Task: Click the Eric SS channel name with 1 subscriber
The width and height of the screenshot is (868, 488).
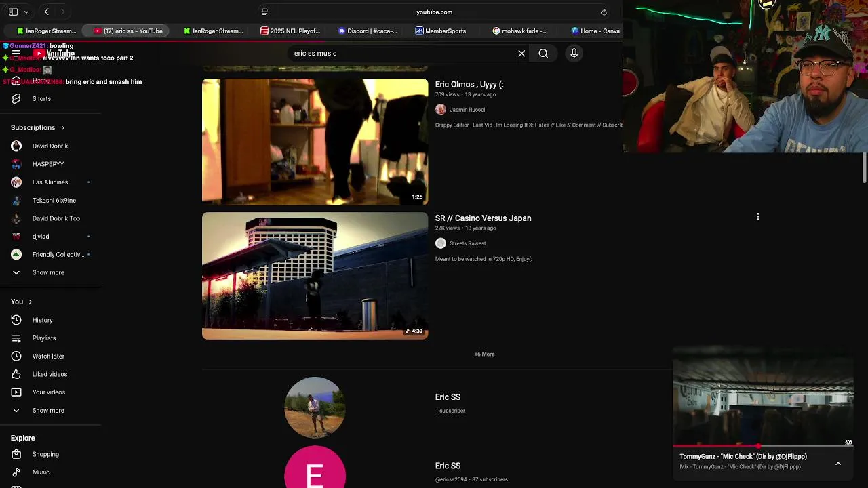Action: click(448, 397)
